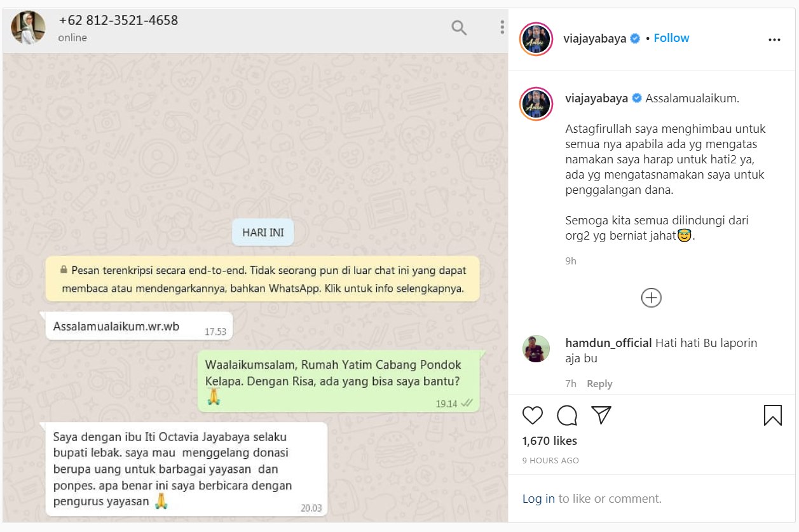Click viajayabaya avatar beside the caption
This screenshot has width=799, height=532.
[536, 104]
